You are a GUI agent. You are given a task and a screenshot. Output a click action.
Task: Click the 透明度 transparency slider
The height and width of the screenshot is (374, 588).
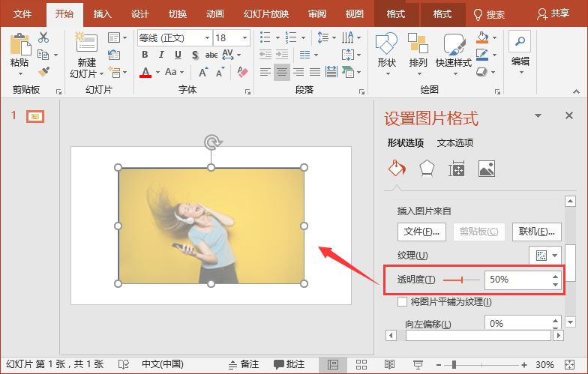click(461, 280)
